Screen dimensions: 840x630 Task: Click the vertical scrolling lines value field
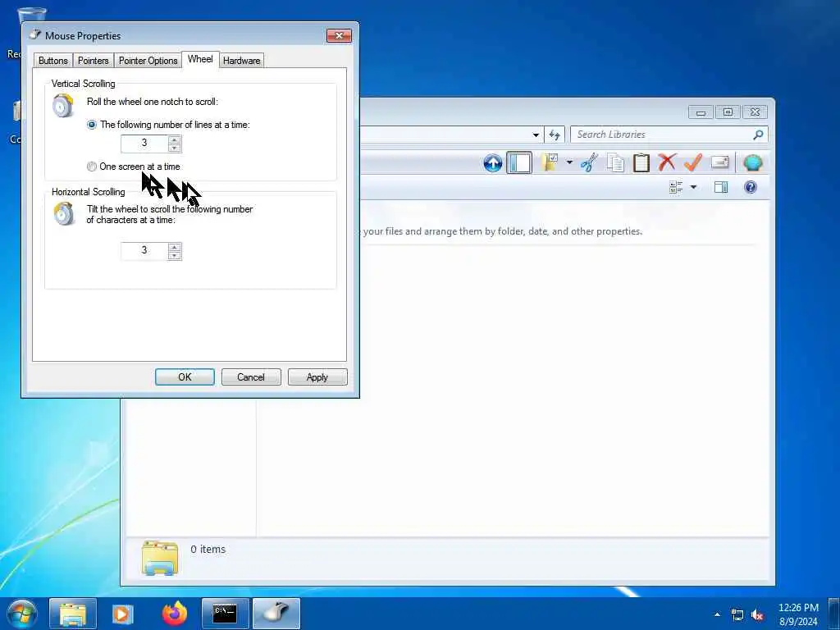point(144,144)
